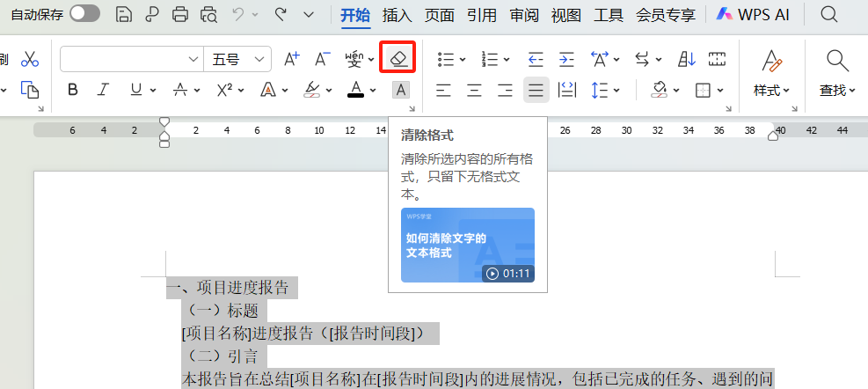Click the distributed alignment icon
The height and width of the screenshot is (389, 868).
pos(567,90)
